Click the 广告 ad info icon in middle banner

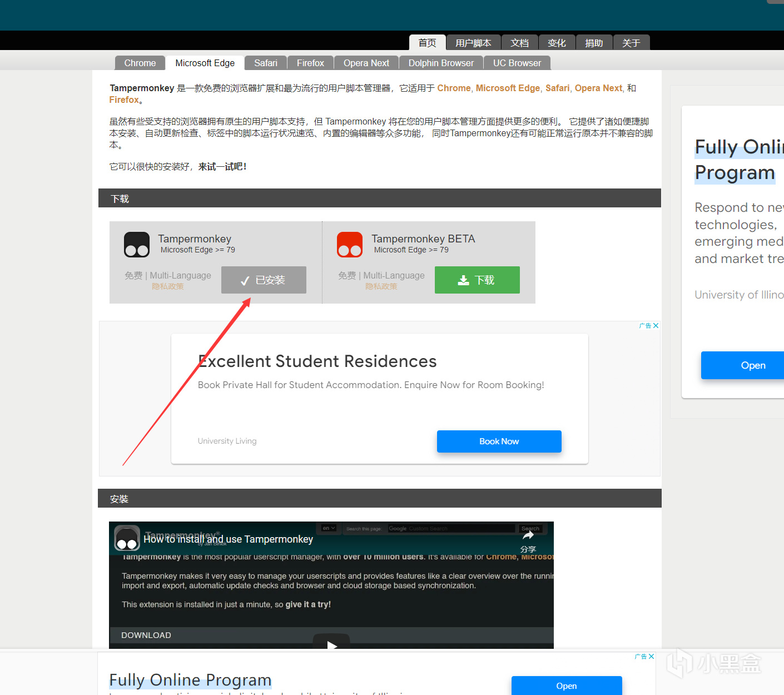pos(646,326)
